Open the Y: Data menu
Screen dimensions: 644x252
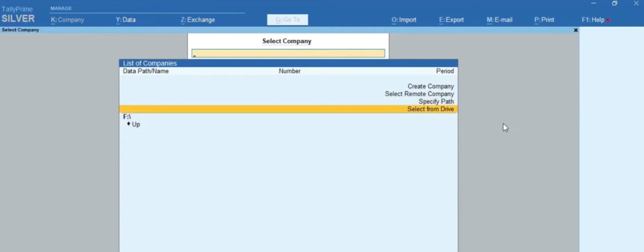click(125, 20)
